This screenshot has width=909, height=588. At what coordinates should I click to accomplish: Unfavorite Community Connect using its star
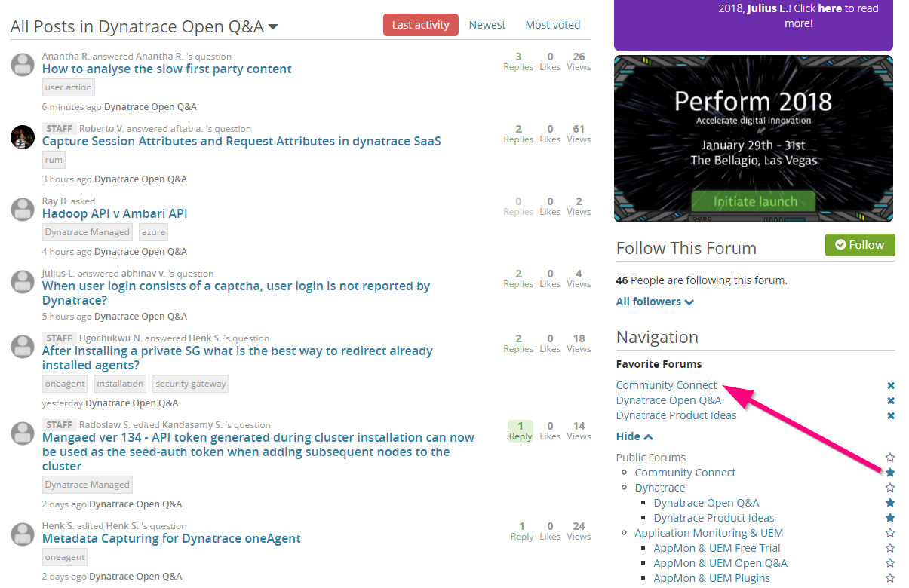890,473
